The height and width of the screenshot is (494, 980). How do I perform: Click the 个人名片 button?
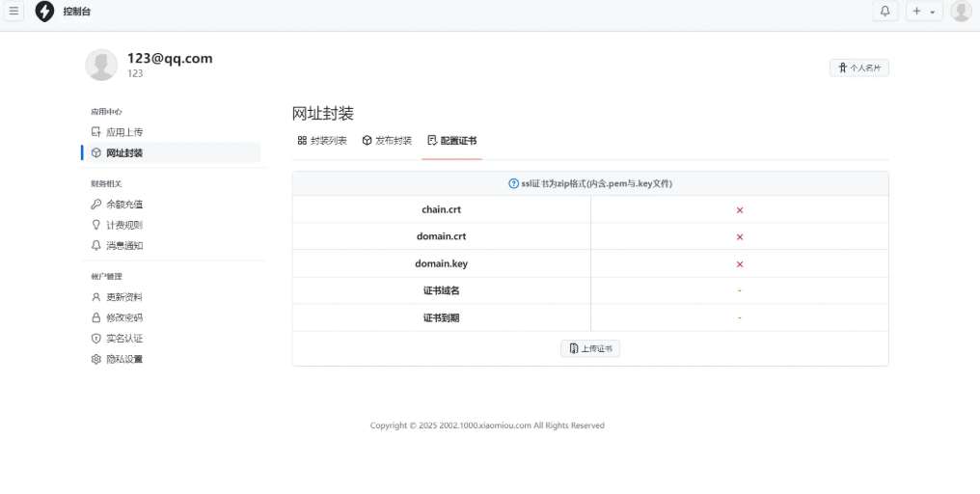coord(858,68)
